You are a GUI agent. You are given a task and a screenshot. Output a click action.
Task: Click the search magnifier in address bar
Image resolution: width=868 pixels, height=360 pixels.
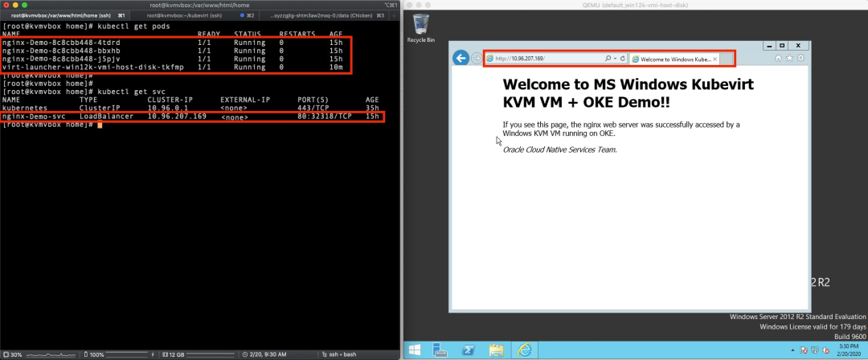click(x=608, y=59)
